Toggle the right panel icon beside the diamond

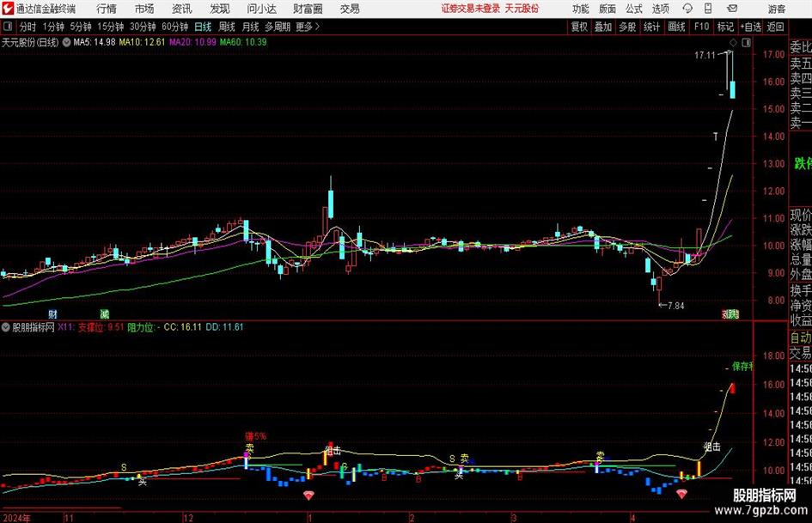[x=746, y=42]
